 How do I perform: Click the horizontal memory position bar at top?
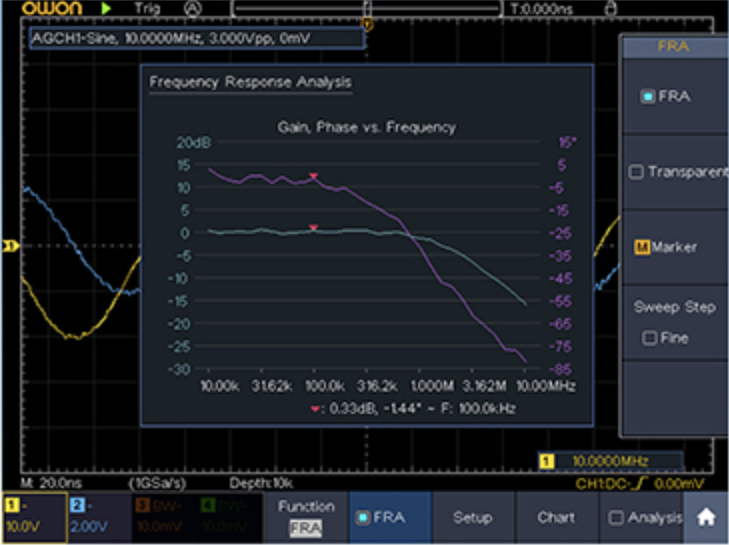click(x=367, y=8)
